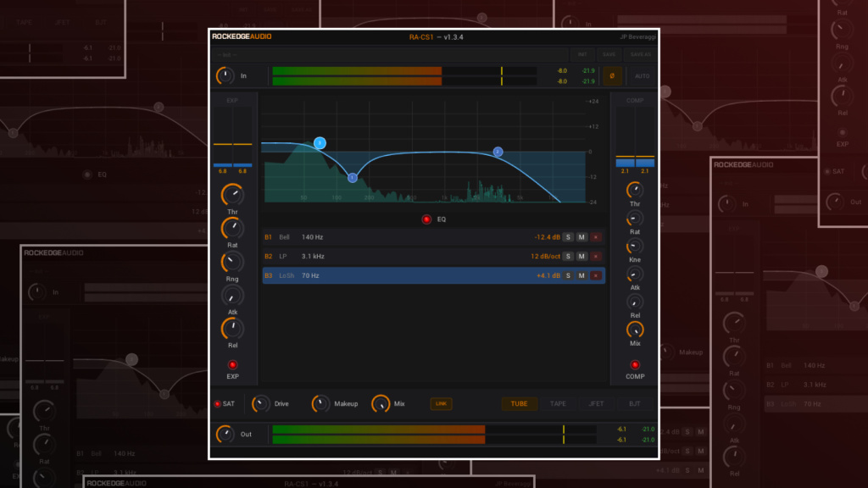This screenshot has width=868, height=488.
Task: Delete band B2 with its X button
Action: (596, 256)
